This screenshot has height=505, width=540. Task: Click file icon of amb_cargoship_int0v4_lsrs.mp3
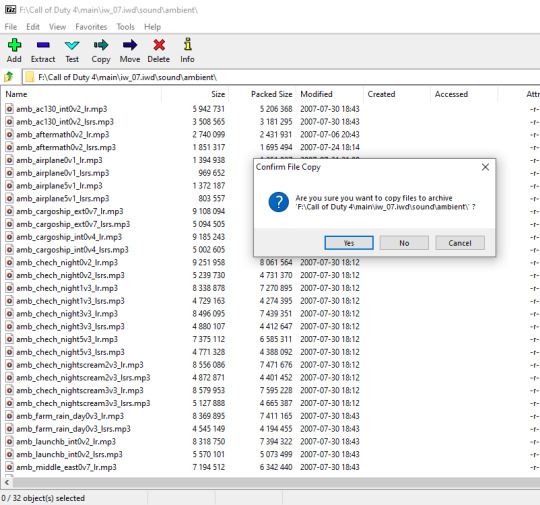[x=9, y=250]
